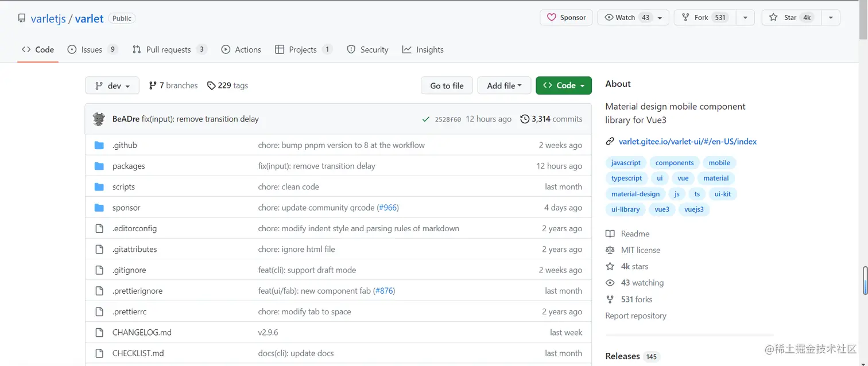Expand the Fork dropdown caret
The width and height of the screenshot is (868, 366).
pos(745,18)
